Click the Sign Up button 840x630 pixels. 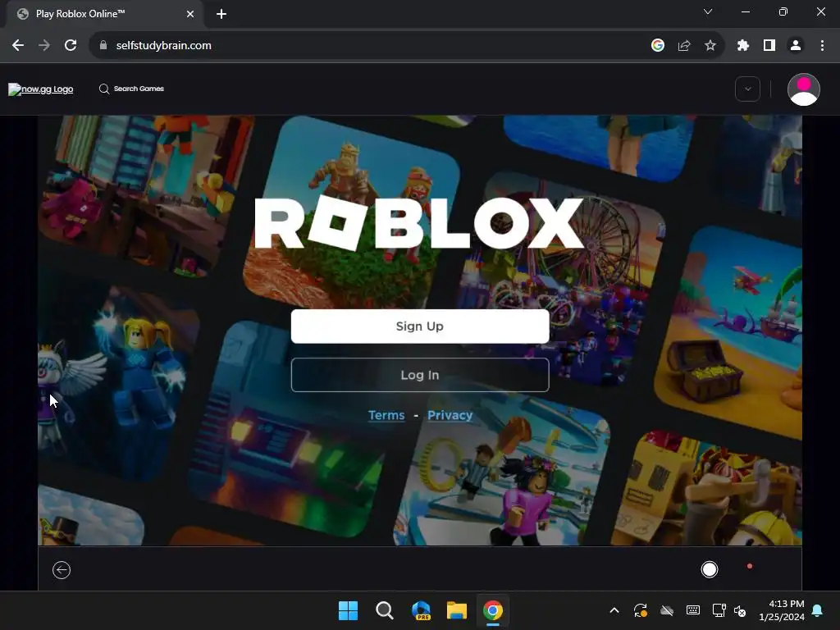coord(420,326)
